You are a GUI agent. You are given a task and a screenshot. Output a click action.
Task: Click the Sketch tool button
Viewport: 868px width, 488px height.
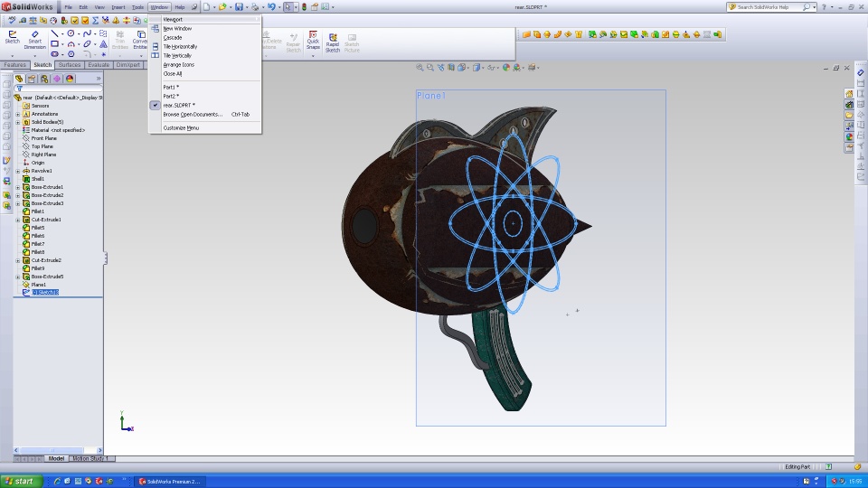12,37
